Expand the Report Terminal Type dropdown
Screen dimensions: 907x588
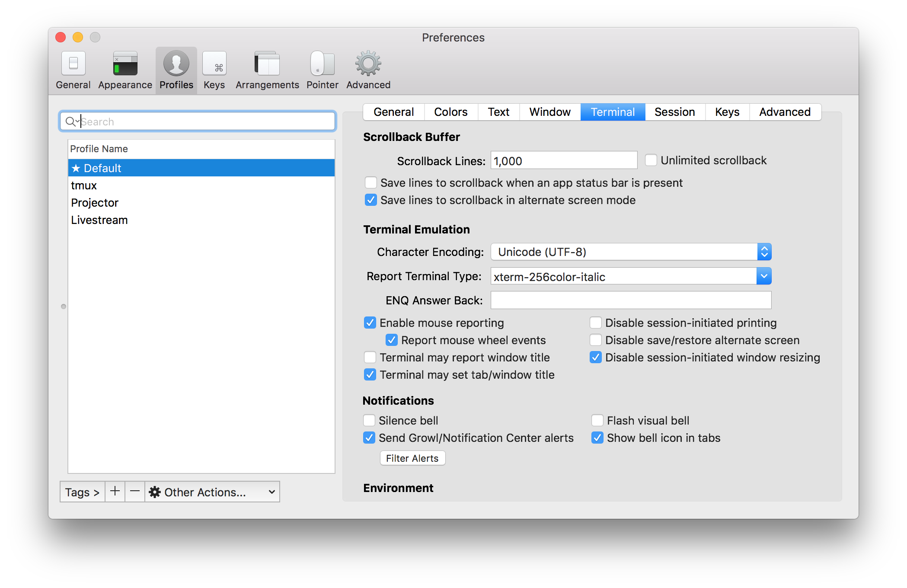pos(763,276)
